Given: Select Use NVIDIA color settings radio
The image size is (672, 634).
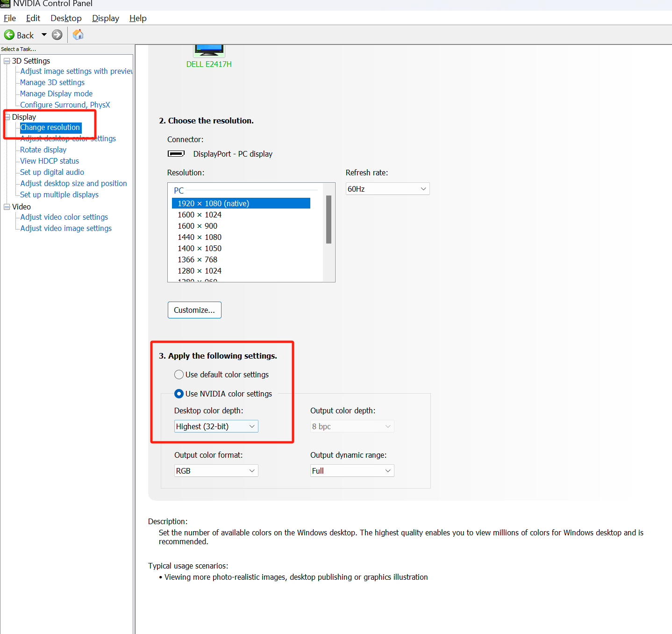Looking at the screenshot, I should pyautogui.click(x=179, y=394).
